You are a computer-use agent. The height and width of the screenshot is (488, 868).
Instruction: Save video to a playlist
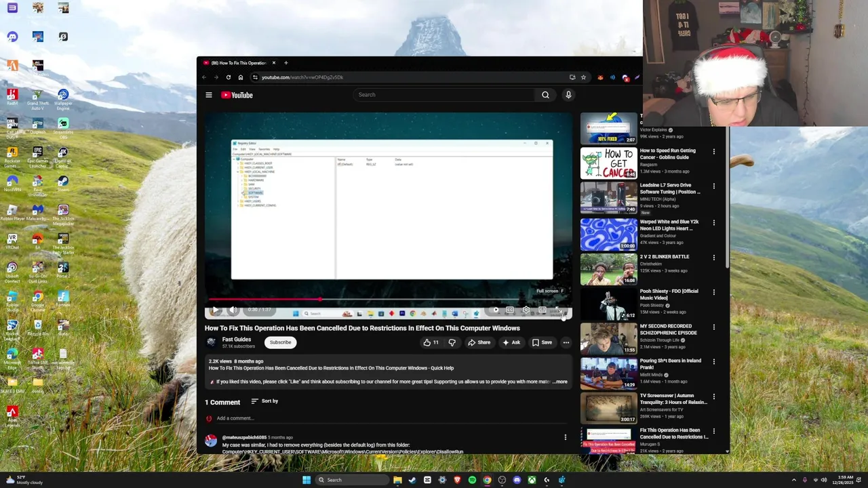pos(542,342)
